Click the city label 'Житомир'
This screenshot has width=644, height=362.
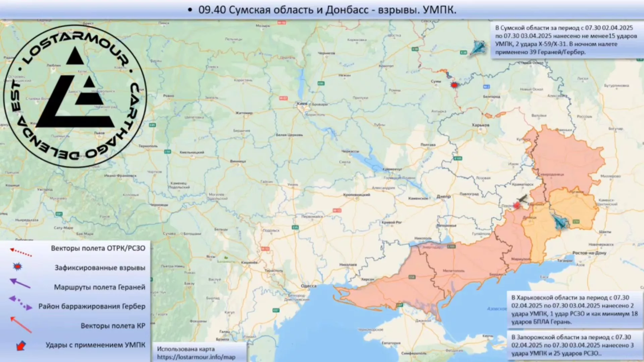[x=244, y=113]
